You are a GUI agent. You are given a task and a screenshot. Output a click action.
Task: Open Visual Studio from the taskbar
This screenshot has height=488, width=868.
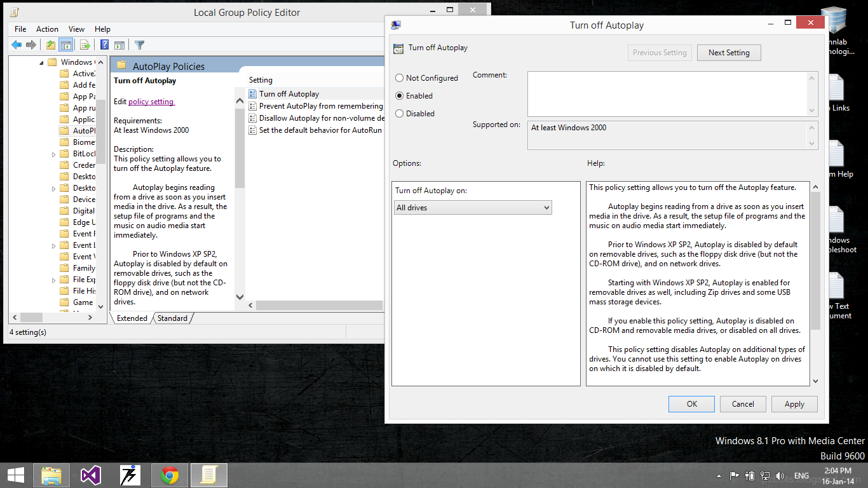click(x=91, y=475)
